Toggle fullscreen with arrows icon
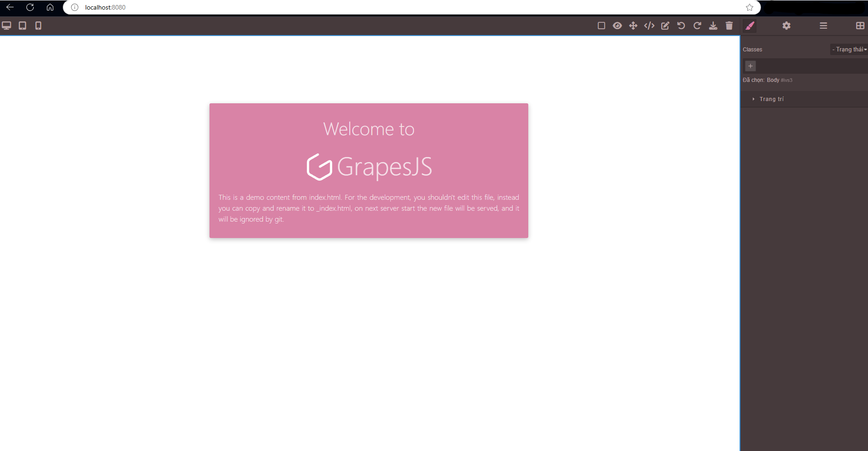This screenshot has height=451, width=868. pos(633,26)
